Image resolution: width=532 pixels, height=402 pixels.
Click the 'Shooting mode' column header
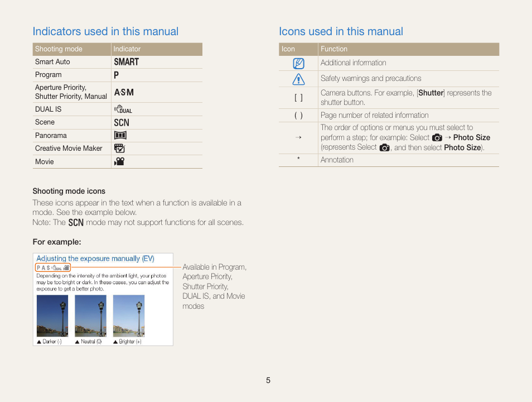click(59, 49)
